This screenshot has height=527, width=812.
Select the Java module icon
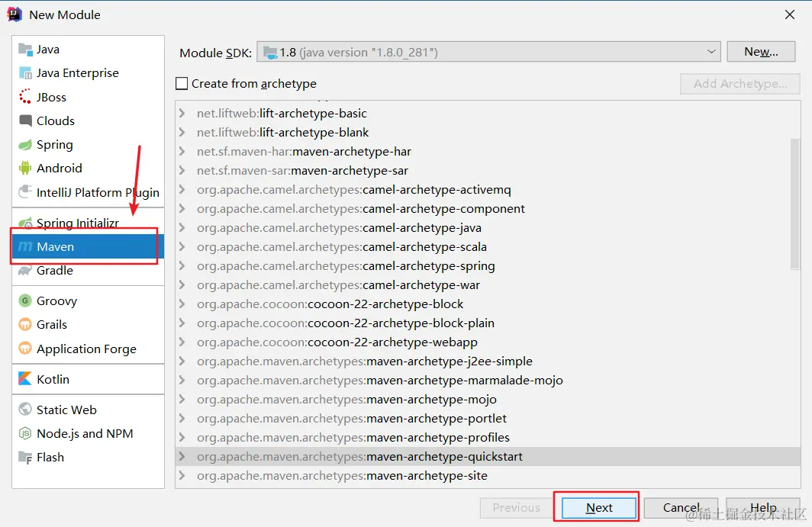click(x=25, y=49)
